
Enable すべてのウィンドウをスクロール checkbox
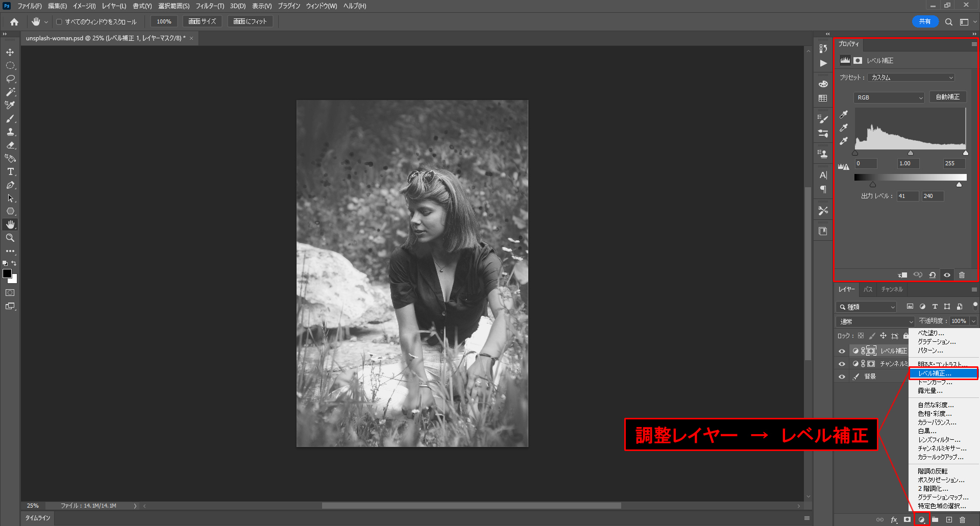click(59, 22)
